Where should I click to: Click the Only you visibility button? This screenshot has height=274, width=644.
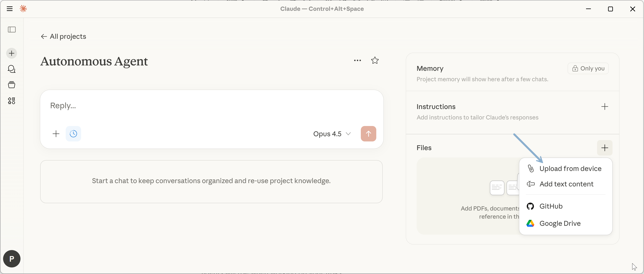click(588, 68)
